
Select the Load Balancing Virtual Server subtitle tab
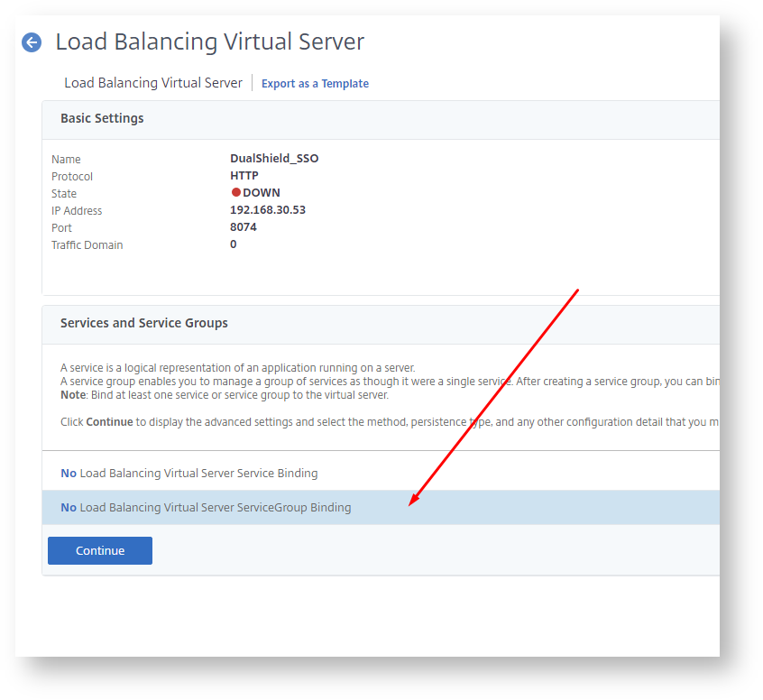click(x=153, y=83)
